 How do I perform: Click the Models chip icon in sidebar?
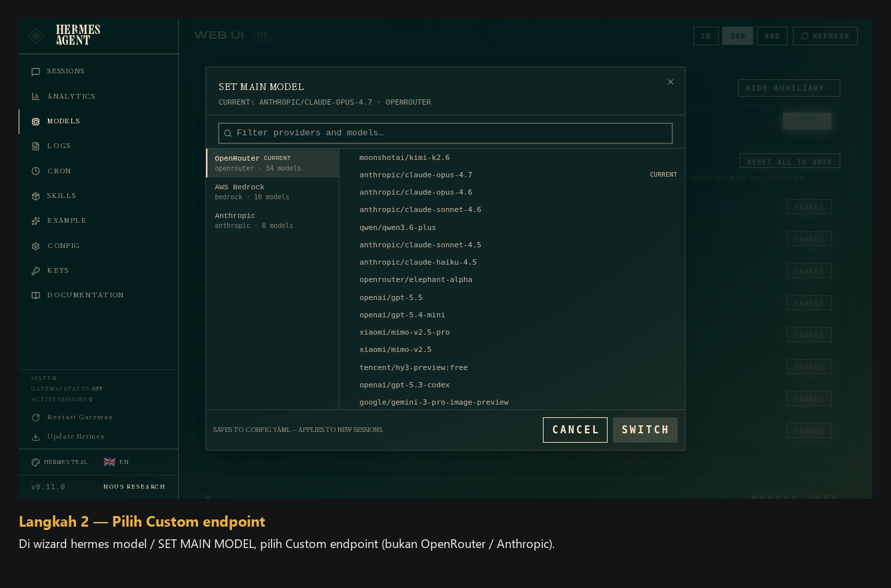(x=36, y=121)
